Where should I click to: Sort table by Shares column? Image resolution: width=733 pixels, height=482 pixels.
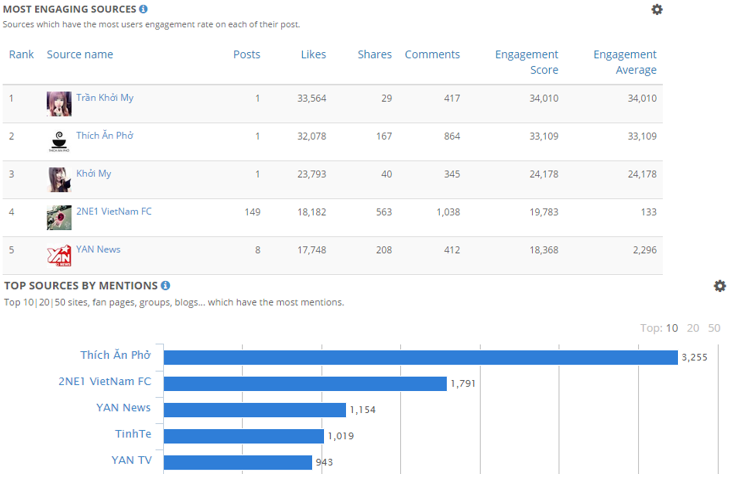click(x=374, y=54)
